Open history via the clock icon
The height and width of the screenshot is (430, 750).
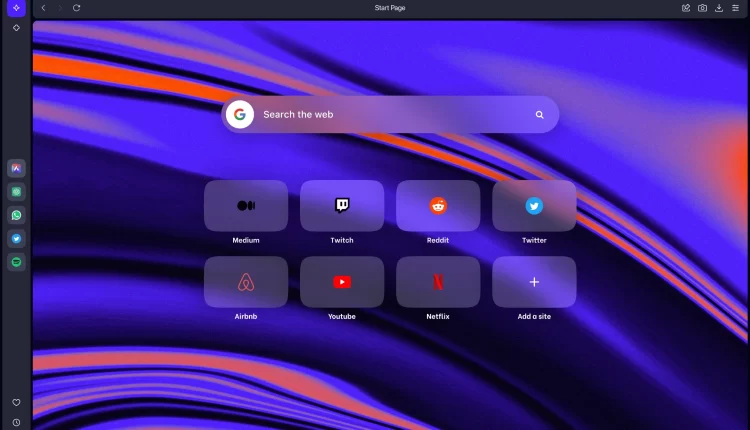pos(16,422)
